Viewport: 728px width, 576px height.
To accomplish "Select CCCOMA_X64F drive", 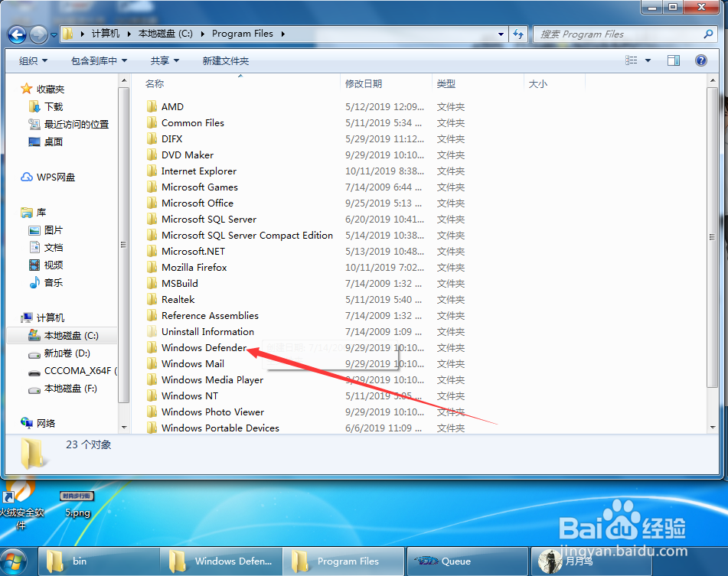I will (80, 371).
